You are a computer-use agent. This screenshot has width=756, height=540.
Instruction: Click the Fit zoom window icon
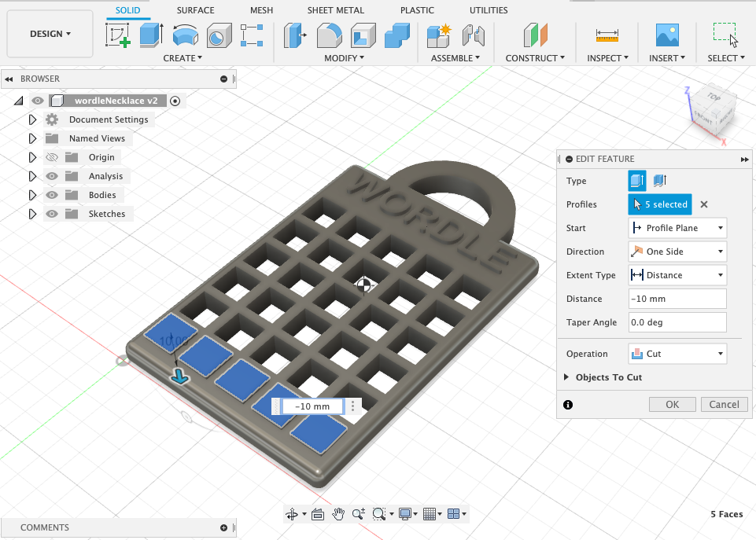pyautogui.click(x=379, y=514)
